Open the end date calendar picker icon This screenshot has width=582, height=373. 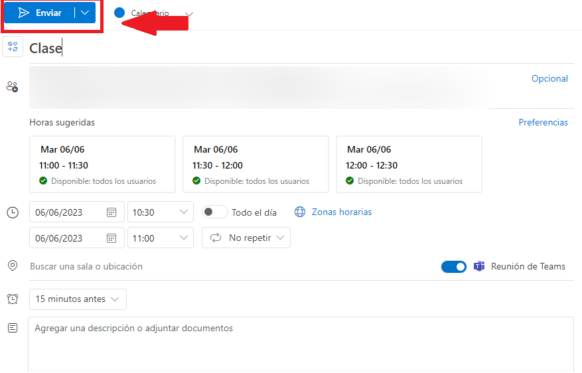(x=111, y=238)
